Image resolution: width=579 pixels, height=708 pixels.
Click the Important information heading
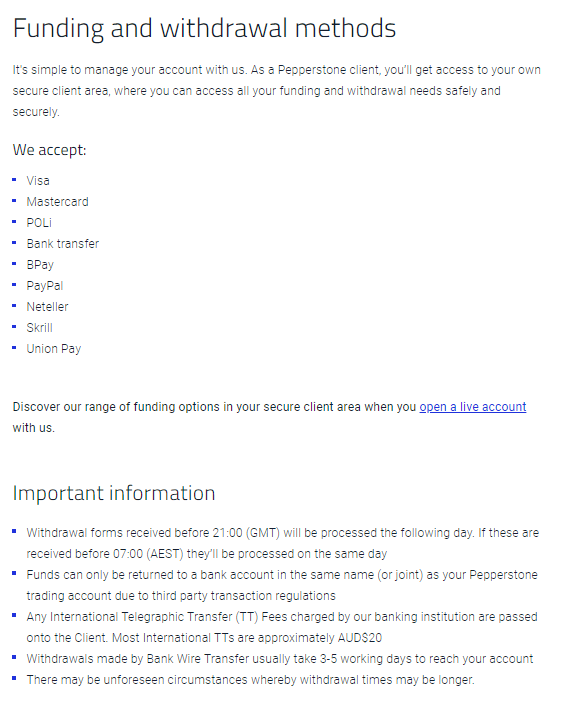(114, 494)
